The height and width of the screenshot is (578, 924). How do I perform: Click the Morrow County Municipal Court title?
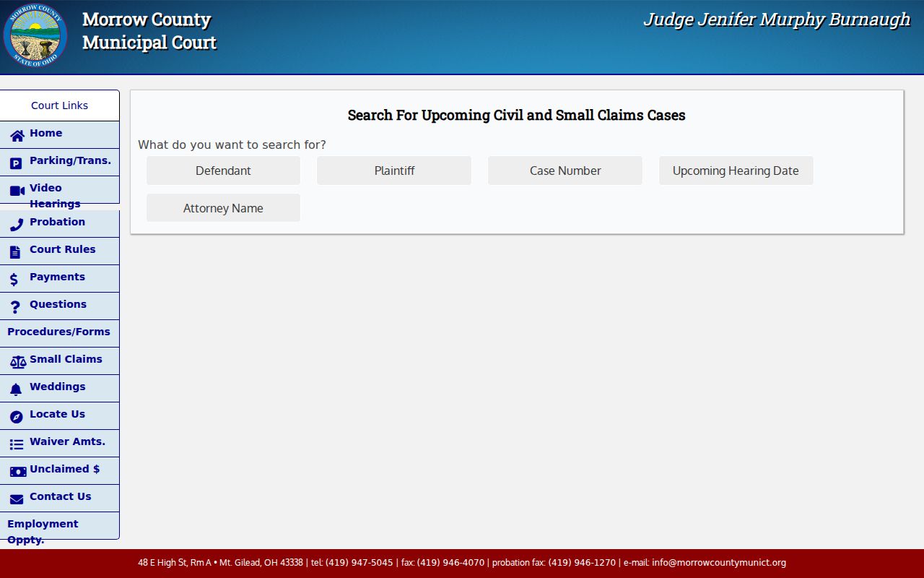pyautogui.click(x=149, y=31)
